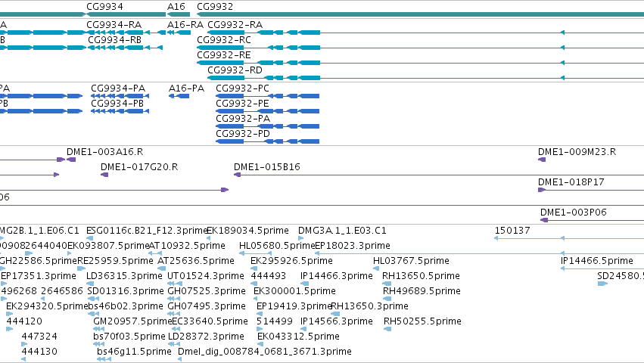The image size is (644, 363).
Task: Select the LD36315.3prime label
Action: click(x=124, y=276)
